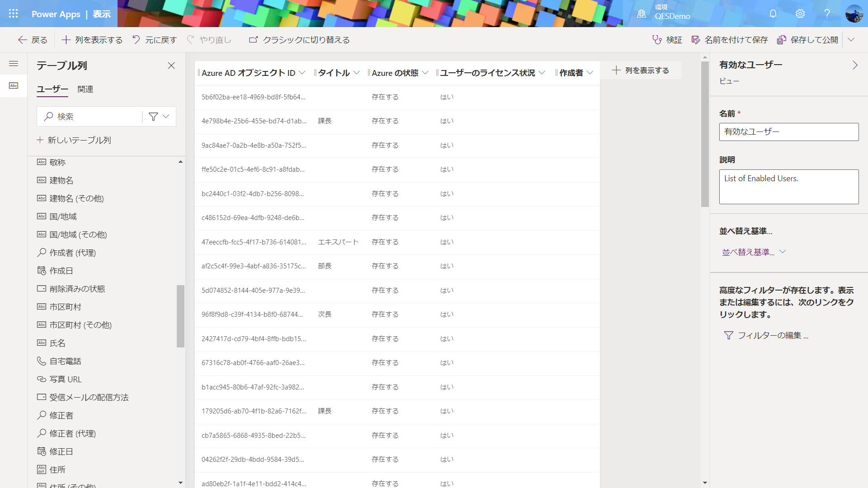The height and width of the screenshot is (488, 868).
Task: Close the テーブル列 panel
Action: coord(171,66)
